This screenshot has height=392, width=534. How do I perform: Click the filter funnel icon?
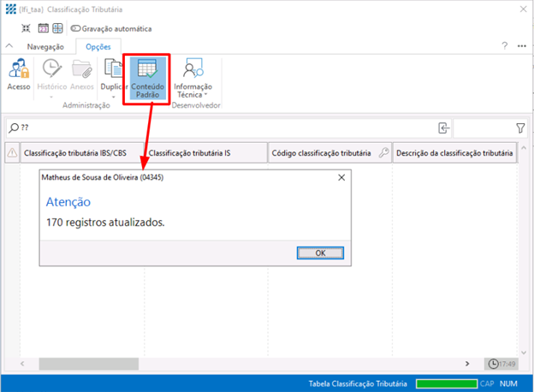click(520, 128)
